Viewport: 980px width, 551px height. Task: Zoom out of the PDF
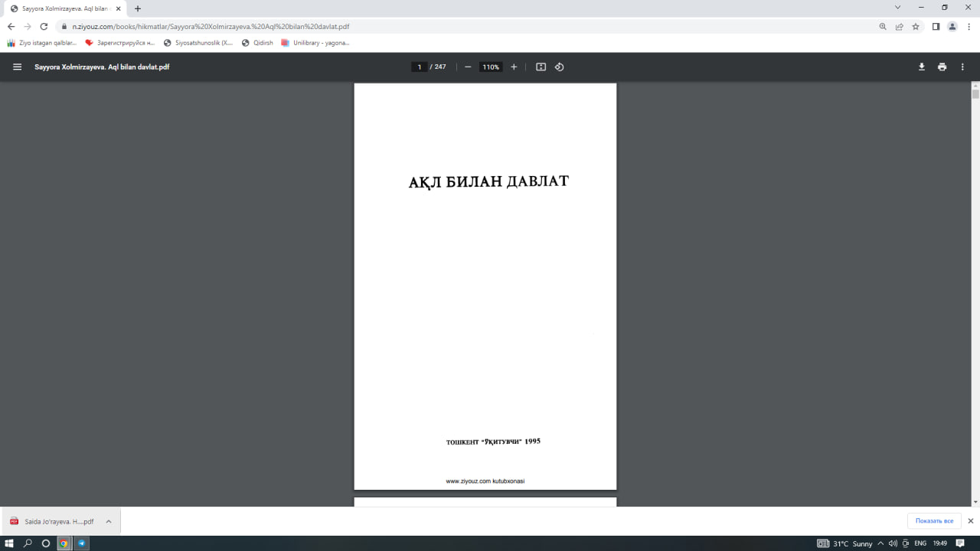pyautogui.click(x=467, y=67)
